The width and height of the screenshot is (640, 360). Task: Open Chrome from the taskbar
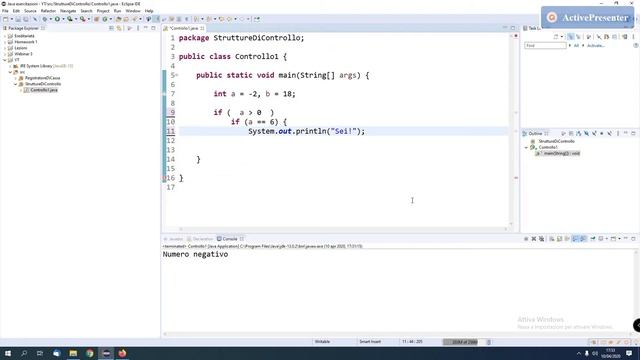click(x=89, y=353)
